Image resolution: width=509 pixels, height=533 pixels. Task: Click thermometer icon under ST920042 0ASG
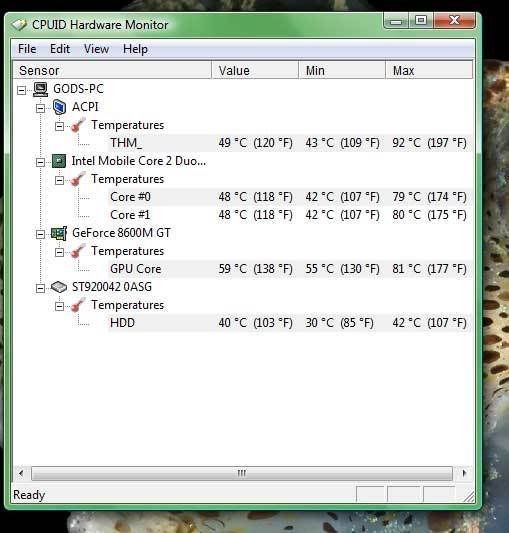[78, 305]
